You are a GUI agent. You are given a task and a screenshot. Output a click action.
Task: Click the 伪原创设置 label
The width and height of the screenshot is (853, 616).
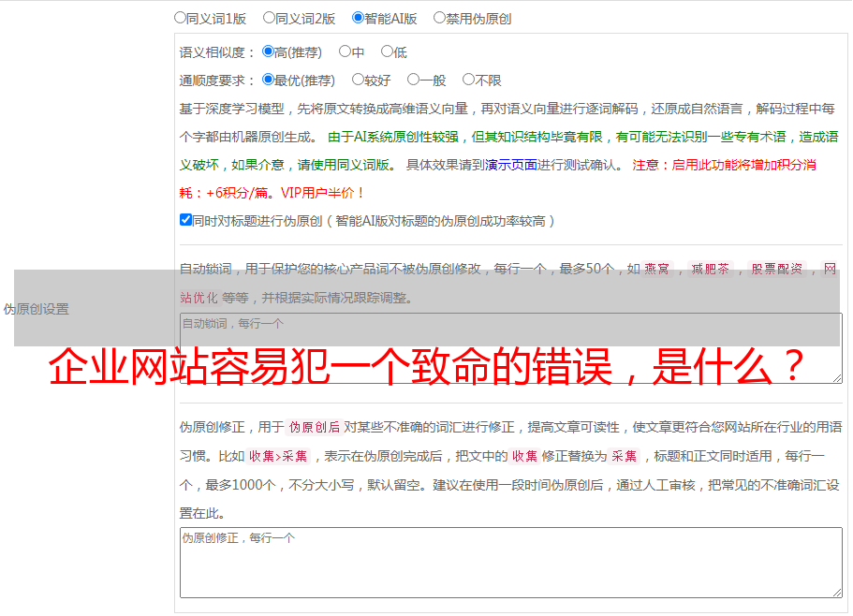point(37,309)
